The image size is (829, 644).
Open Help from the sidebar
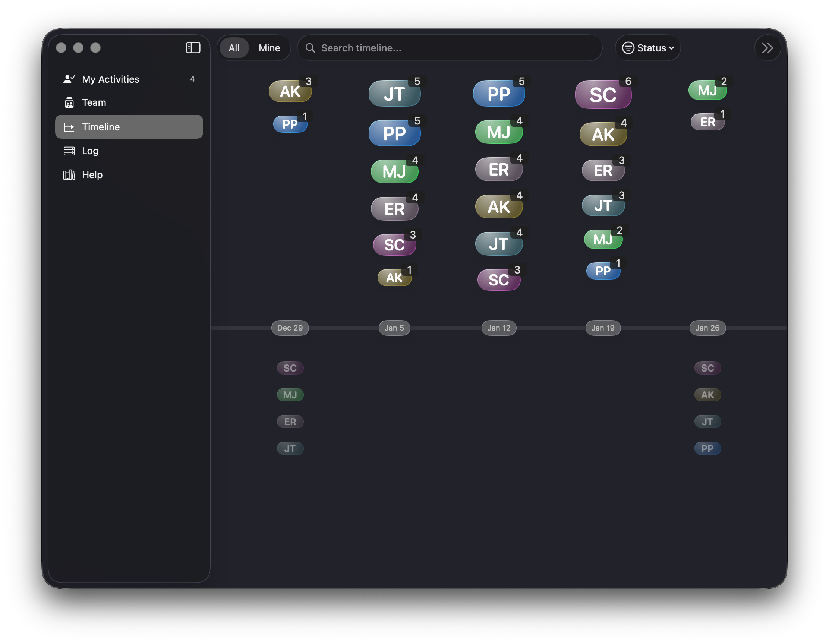point(92,175)
